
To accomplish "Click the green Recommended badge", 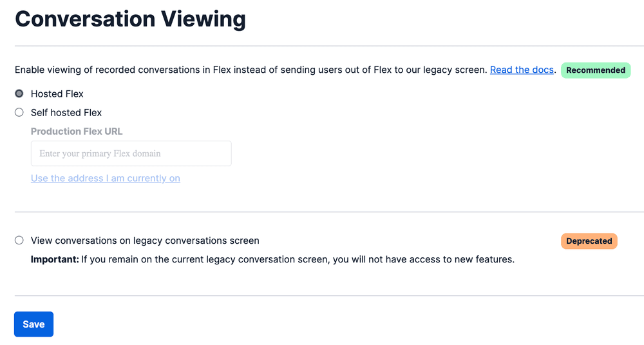I will click(x=596, y=70).
